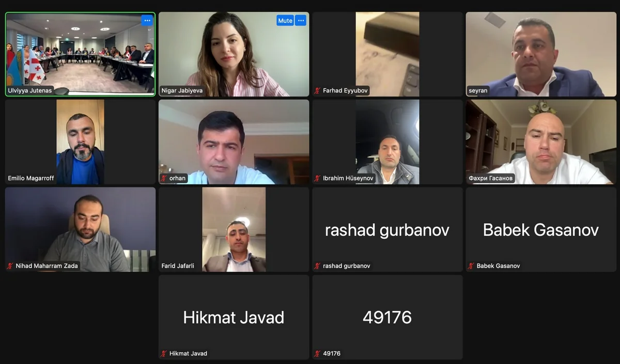Click muted mic icon beside Ibrahim Hüseynov

click(318, 178)
